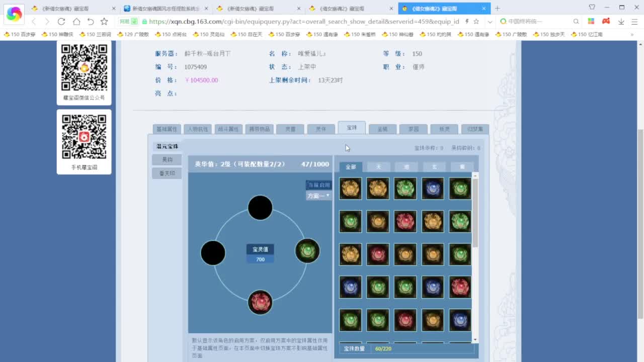Screen dimensions: 644x362
Task: Click the 番天印 side button
Action: click(167, 172)
